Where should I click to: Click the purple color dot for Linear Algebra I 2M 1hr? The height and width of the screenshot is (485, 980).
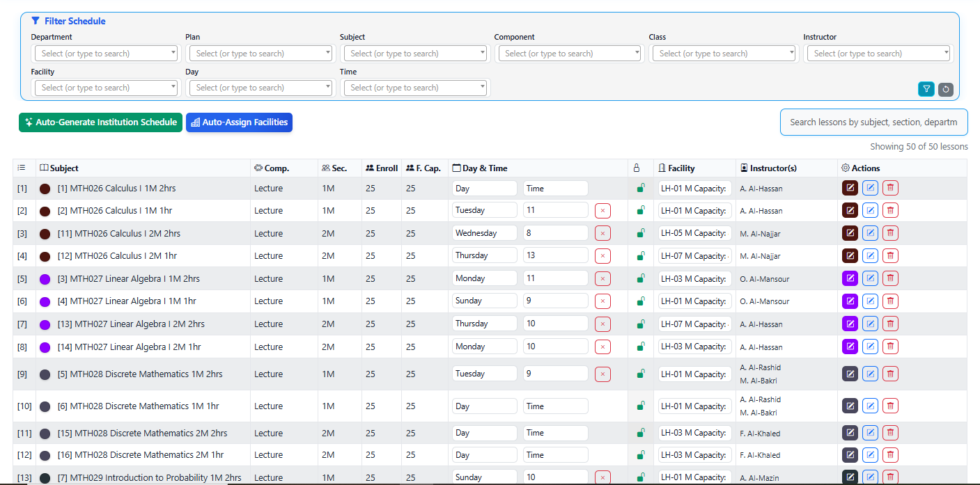point(45,347)
